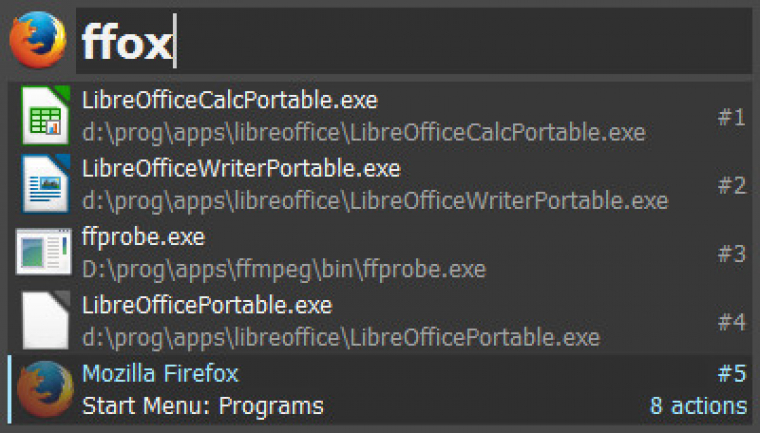The width and height of the screenshot is (760, 433).
Task: Click the LibreOffice Writer document icon
Action: click(45, 184)
